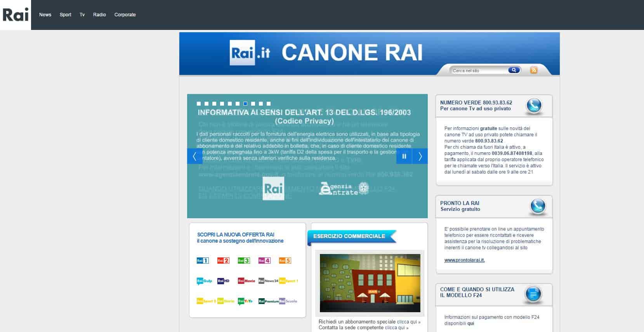
Task: Click the Informativa Codice Privacy slide title
Action: [304, 116]
